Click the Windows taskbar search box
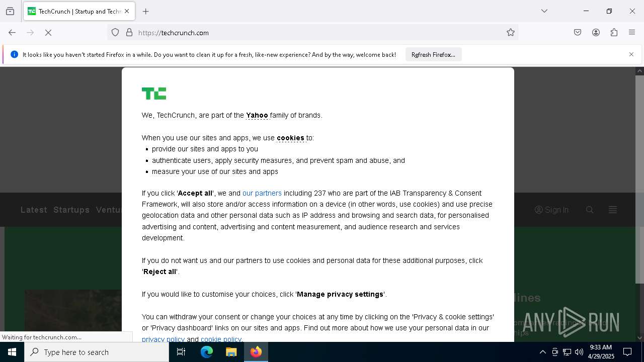The image size is (644, 362). (97, 352)
